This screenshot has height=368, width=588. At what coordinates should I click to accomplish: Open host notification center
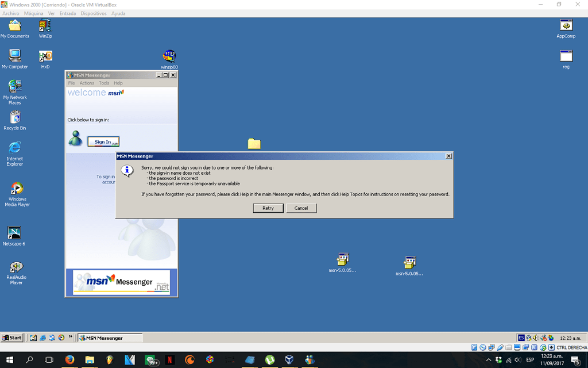coord(576,360)
